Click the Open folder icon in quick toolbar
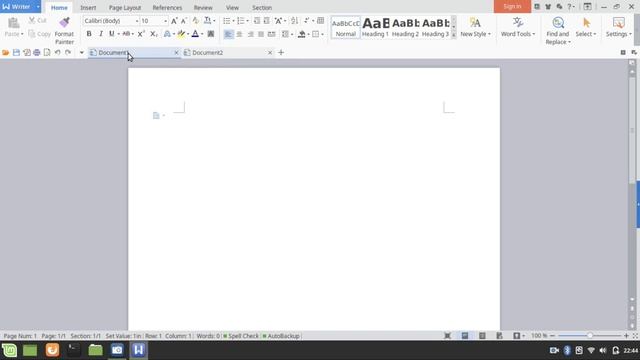The width and height of the screenshot is (640, 360). pos(6,53)
